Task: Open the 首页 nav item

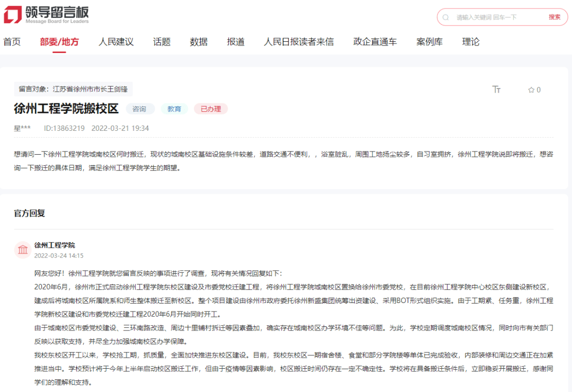Action: pos(12,42)
